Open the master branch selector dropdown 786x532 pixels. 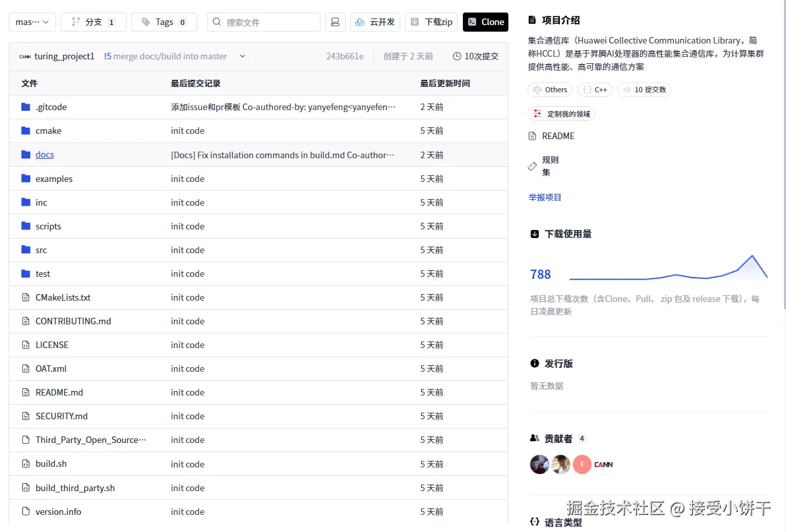click(x=32, y=22)
